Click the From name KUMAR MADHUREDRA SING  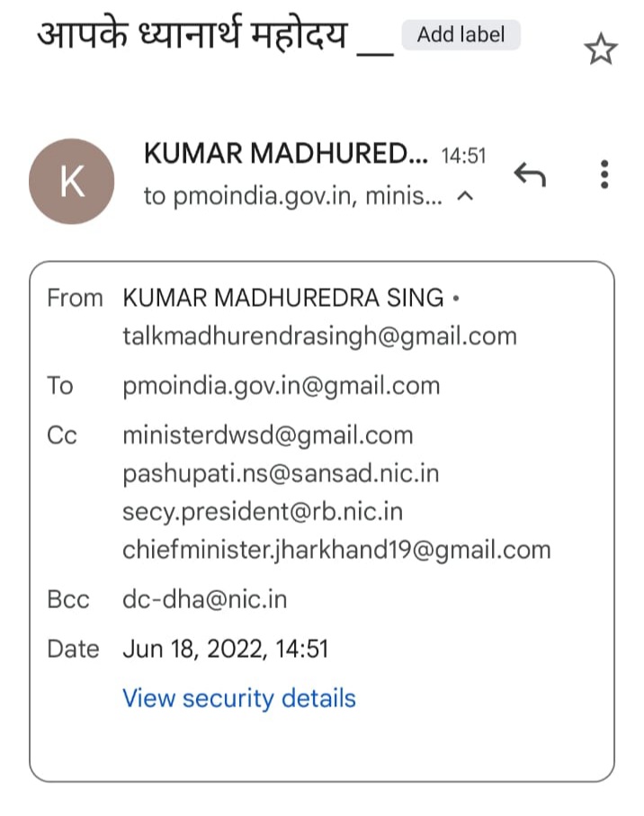(x=283, y=298)
